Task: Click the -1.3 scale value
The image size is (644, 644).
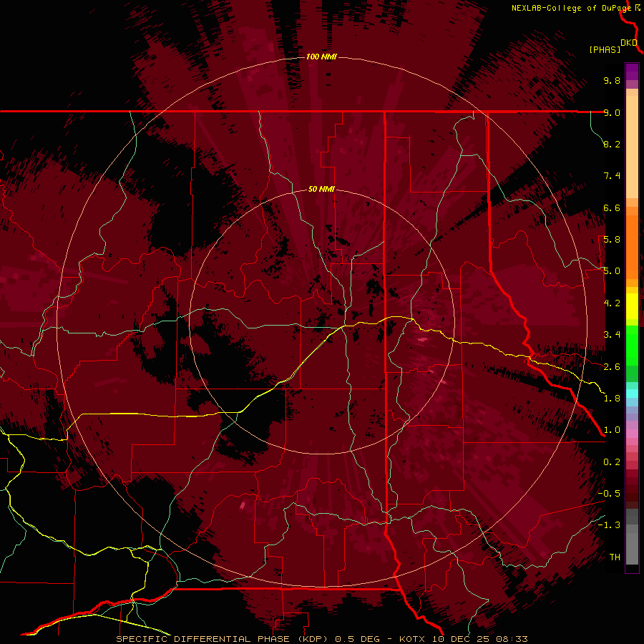Action: point(609,525)
